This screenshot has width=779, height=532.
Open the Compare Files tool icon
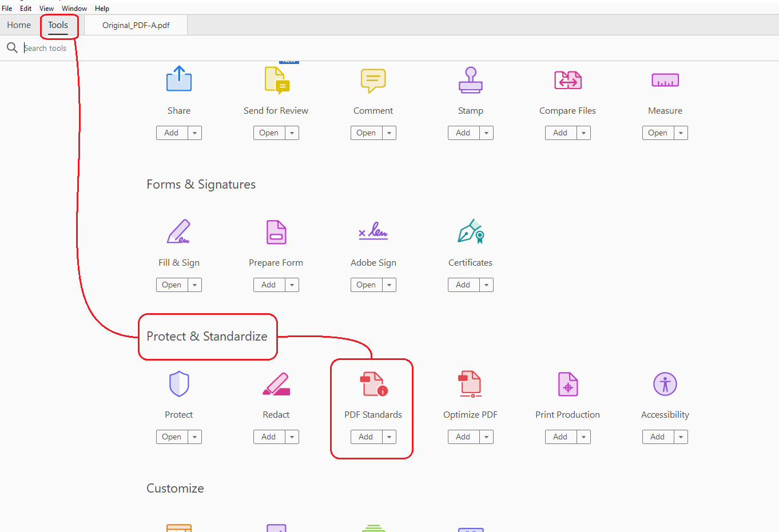[567, 80]
